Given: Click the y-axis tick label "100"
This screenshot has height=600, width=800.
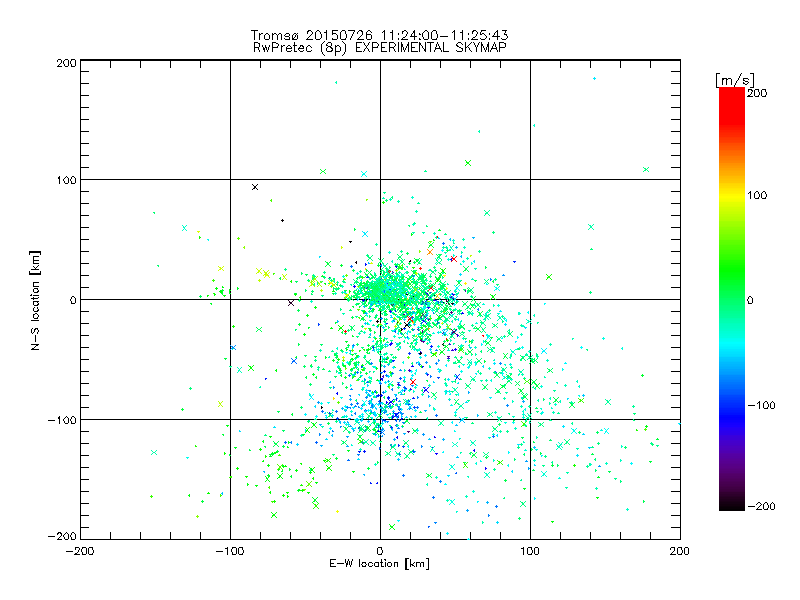Looking at the screenshot, I should point(66,180).
